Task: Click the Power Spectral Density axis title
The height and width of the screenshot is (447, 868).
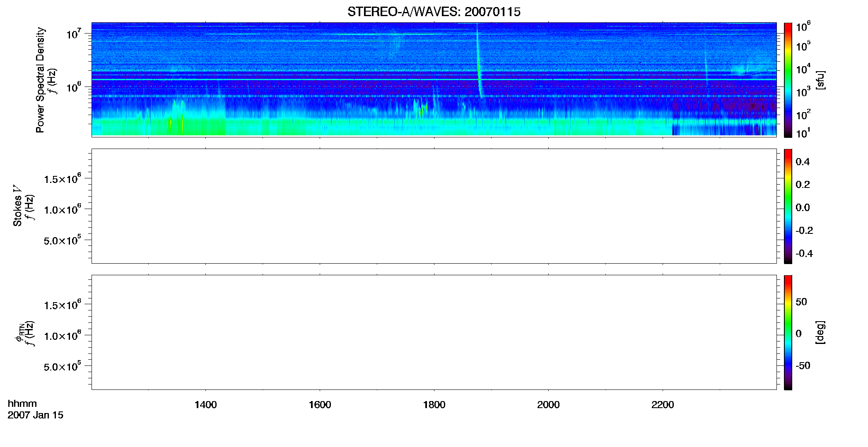Action: click(x=40, y=80)
